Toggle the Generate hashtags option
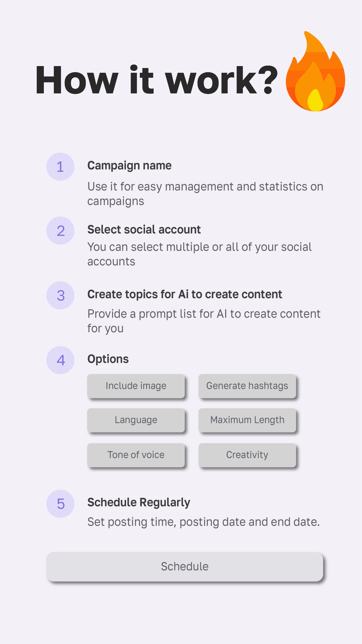The image size is (362, 644). [x=247, y=386]
